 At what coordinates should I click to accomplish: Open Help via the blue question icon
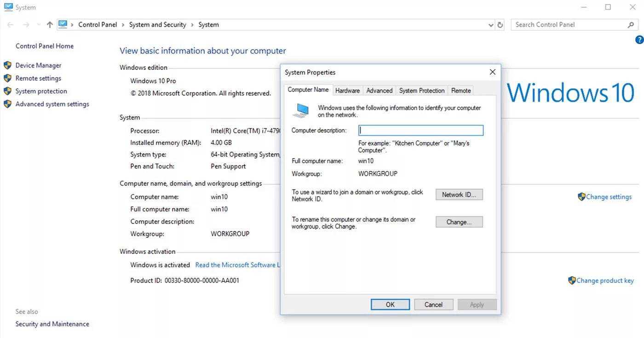click(x=639, y=40)
